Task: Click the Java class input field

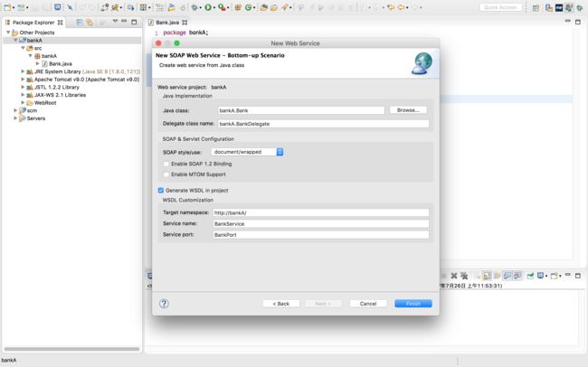Action: [x=301, y=110]
